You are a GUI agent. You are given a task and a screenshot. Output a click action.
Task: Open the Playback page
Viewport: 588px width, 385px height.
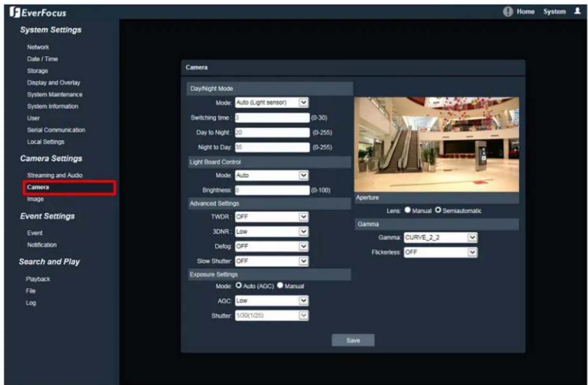[x=38, y=279]
